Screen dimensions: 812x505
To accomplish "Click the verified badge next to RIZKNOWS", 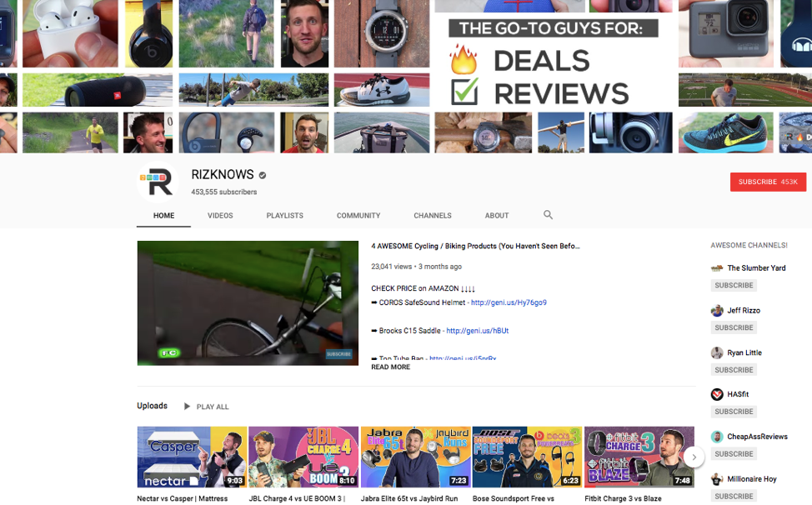I will coord(262,175).
